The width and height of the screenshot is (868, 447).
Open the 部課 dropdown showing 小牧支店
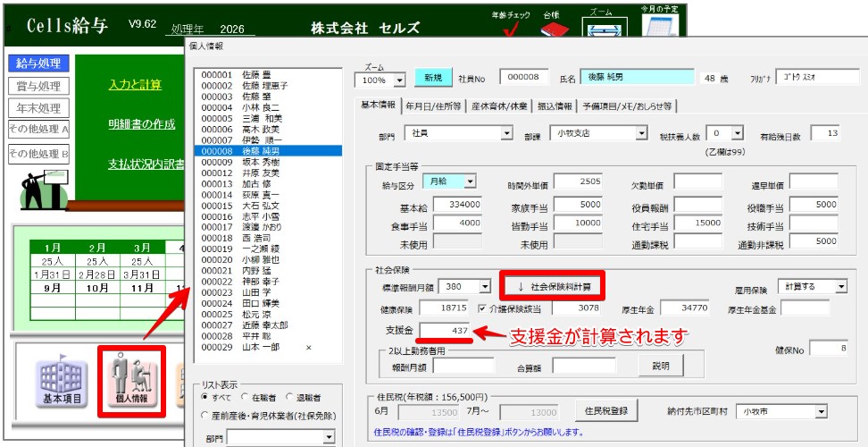641,133
